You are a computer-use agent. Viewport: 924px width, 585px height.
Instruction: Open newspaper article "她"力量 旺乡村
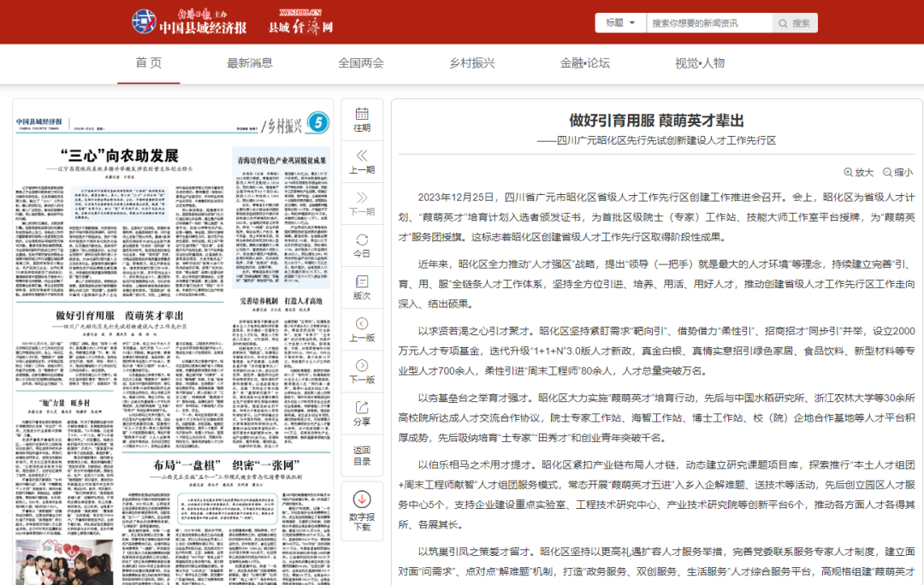click(64, 403)
